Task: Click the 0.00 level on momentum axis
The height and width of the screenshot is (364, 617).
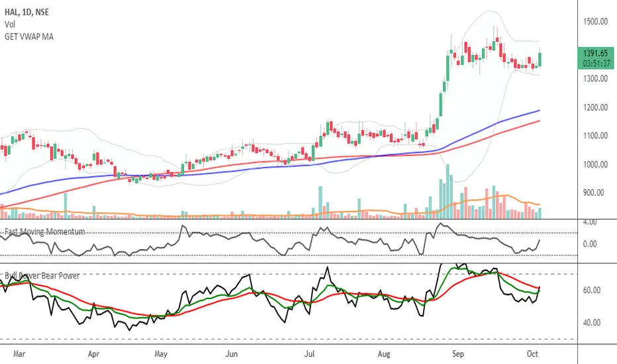Action: click(x=589, y=244)
